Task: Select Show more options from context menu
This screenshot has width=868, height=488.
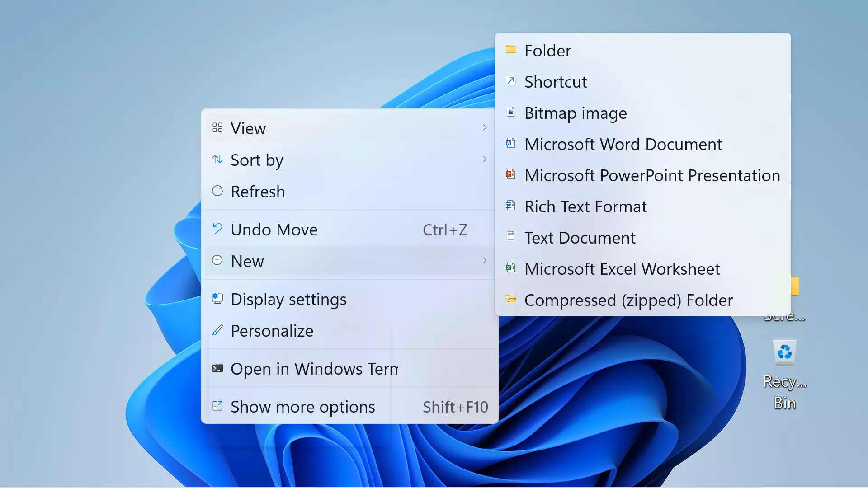Action: [303, 406]
